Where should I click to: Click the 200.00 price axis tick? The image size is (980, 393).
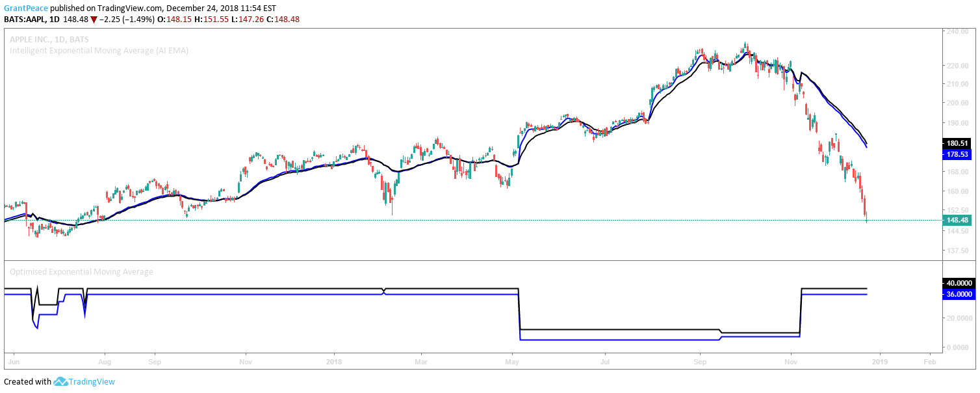tap(959, 103)
